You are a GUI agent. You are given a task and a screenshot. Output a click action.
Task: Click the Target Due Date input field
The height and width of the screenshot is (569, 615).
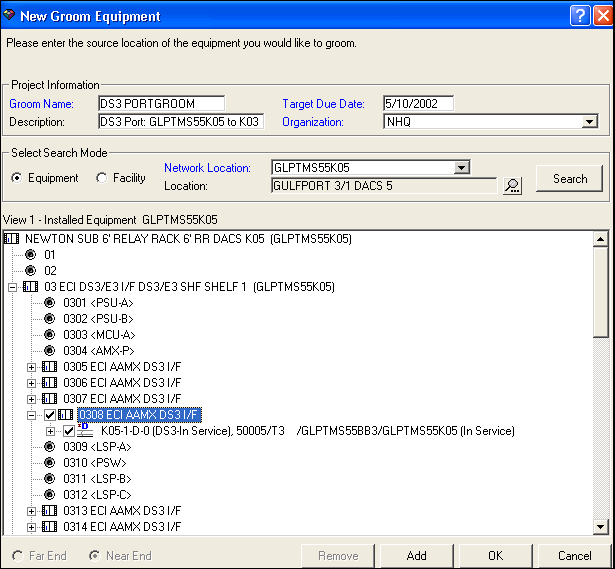click(x=418, y=104)
